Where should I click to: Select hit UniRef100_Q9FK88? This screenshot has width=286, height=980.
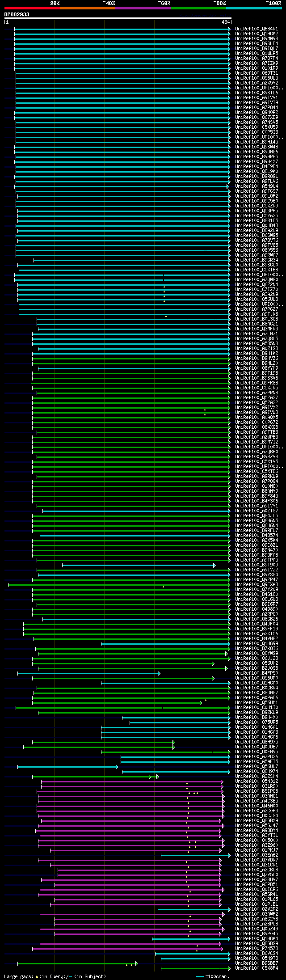click(x=257, y=383)
